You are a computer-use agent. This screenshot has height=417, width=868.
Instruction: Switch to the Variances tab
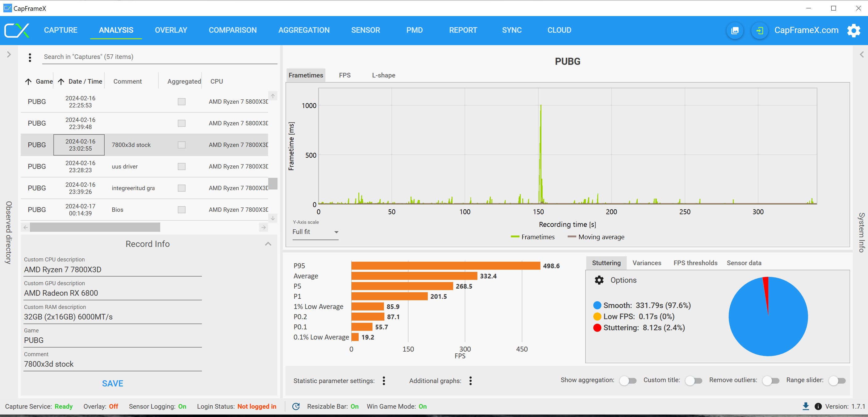[x=647, y=263]
